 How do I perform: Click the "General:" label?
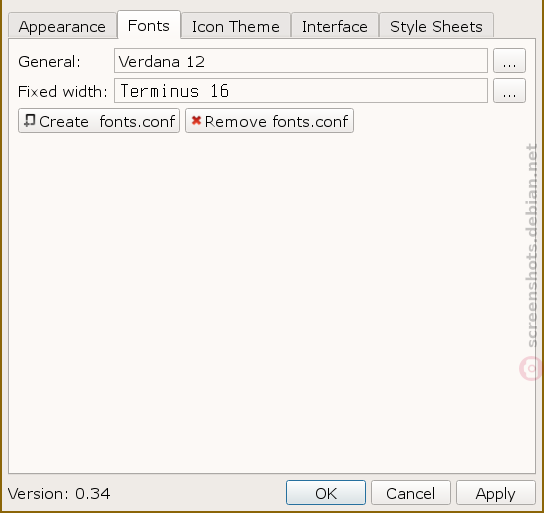pyautogui.click(x=49, y=62)
